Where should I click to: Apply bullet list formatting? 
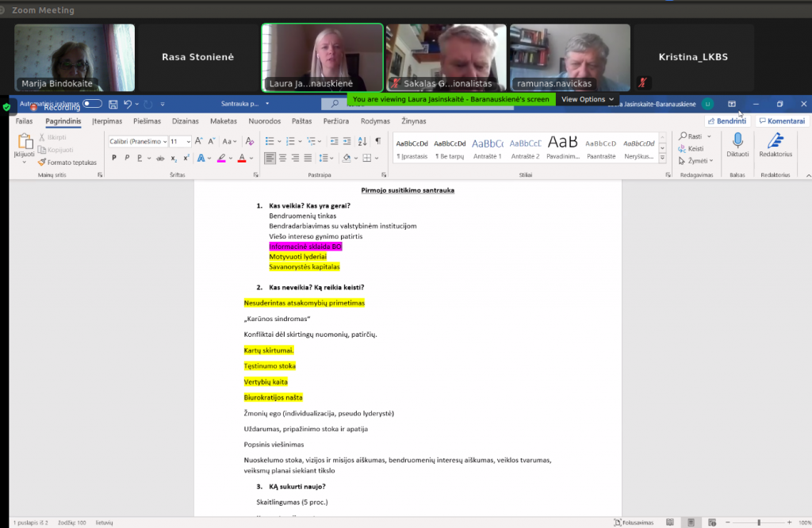pyautogui.click(x=270, y=141)
